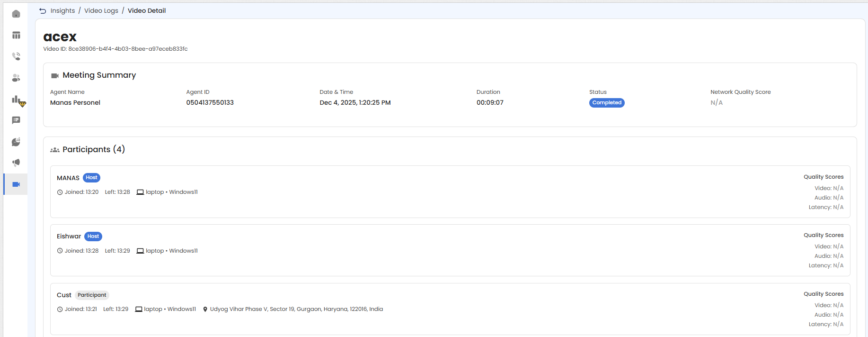Click Joined: 13:21 in Cust row
The image size is (868, 337).
coord(81,309)
